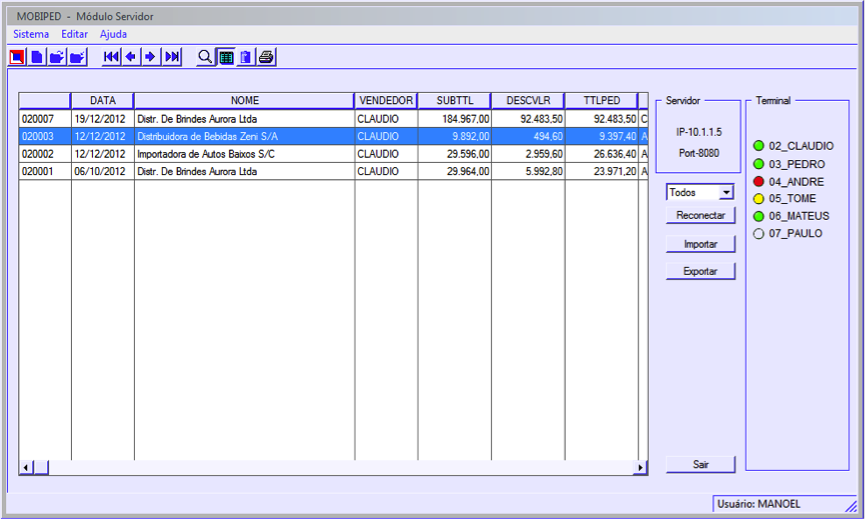Click subtotal 184.967,00 cell
Screen dimensions: 865x519
[455, 119]
